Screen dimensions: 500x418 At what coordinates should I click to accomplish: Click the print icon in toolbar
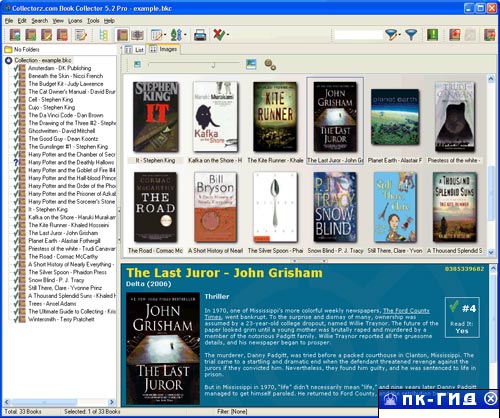(200, 35)
